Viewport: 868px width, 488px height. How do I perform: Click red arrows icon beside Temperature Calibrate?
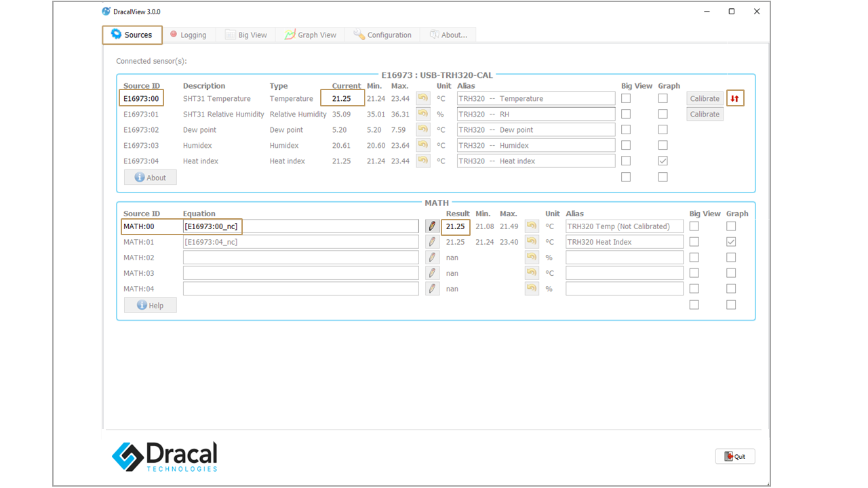(735, 98)
